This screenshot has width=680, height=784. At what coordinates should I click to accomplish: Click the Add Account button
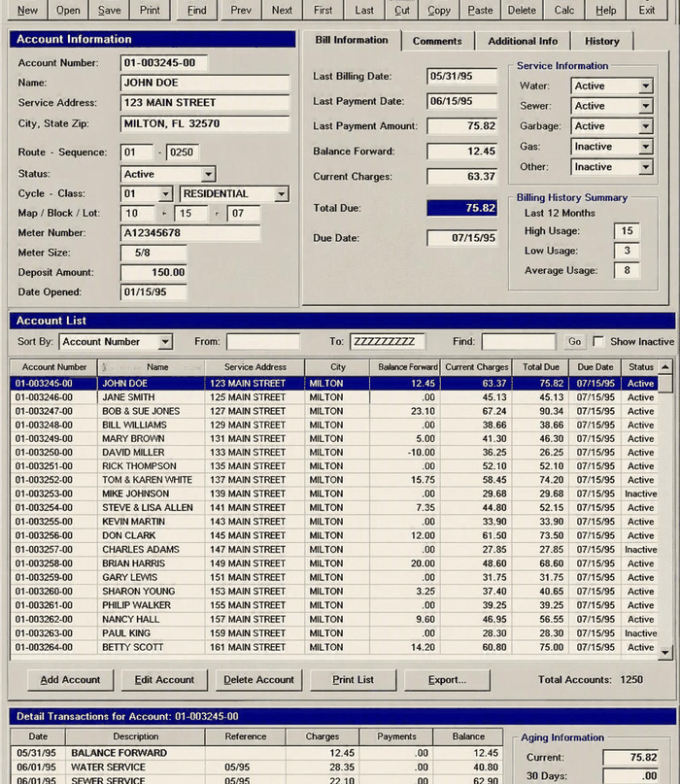click(70, 680)
